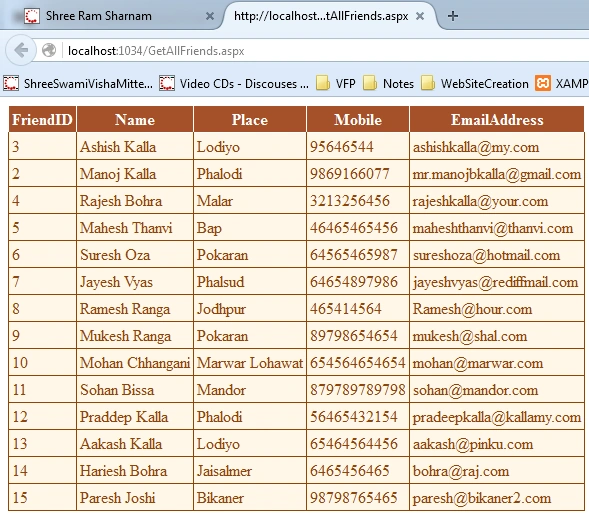Click the place Jaisalmer

click(224, 471)
